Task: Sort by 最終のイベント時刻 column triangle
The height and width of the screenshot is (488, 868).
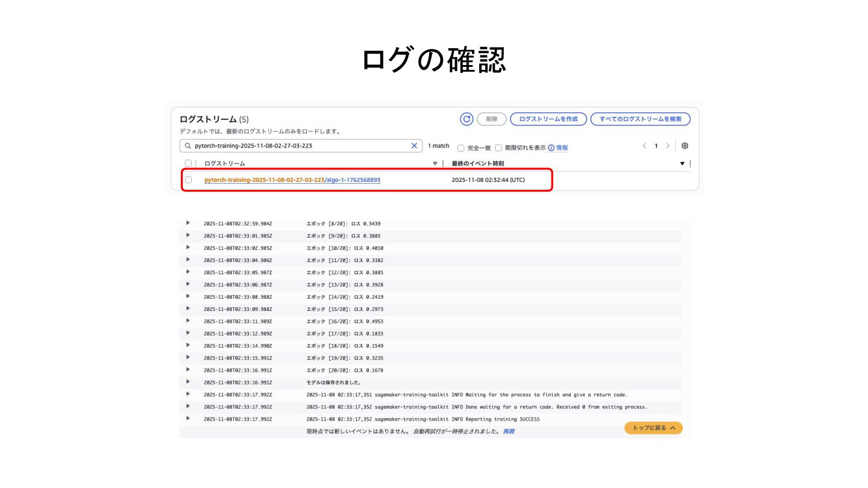Action: [682, 164]
